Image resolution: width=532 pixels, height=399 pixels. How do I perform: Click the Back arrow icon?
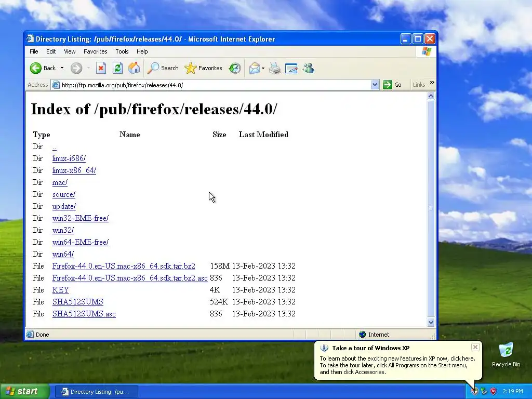[36, 68]
